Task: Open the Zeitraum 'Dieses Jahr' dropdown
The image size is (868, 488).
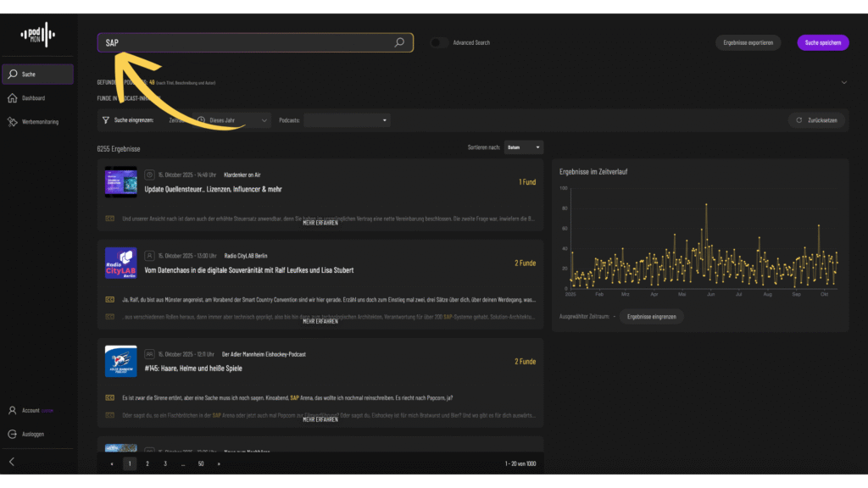Action: (x=232, y=120)
